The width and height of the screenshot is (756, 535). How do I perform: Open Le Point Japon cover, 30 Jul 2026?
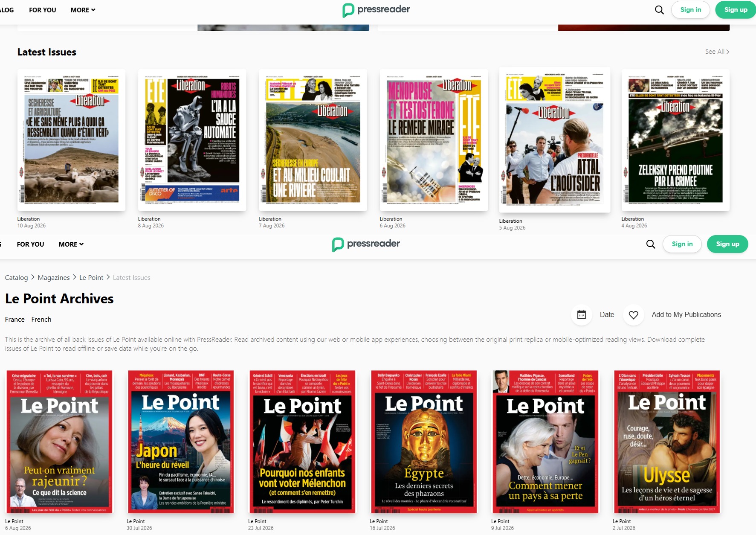point(181,442)
